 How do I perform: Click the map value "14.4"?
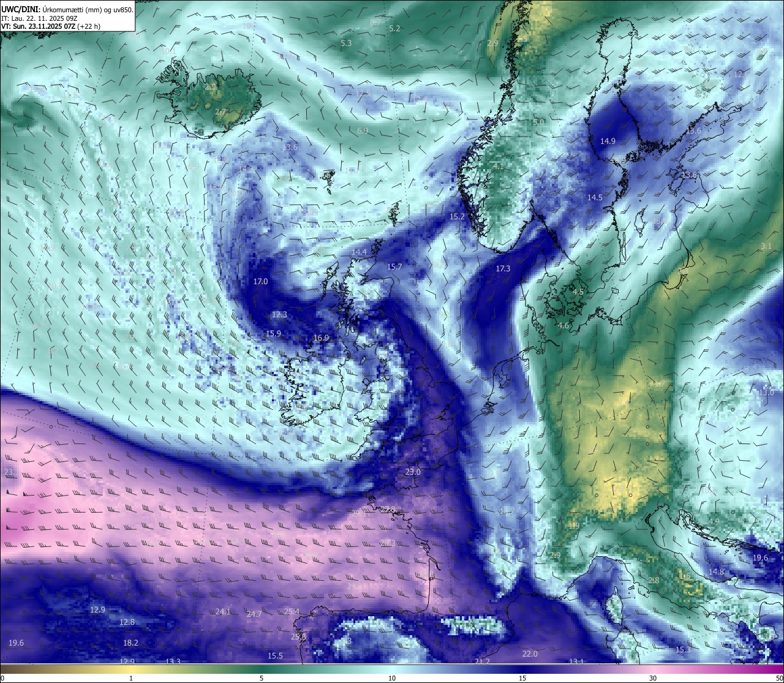point(359,252)
